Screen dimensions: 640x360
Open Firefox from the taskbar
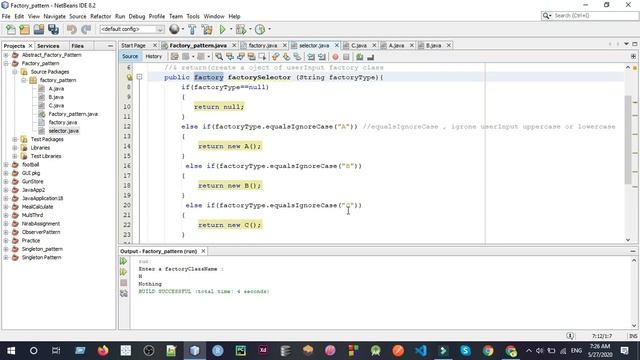click(103, 350)
